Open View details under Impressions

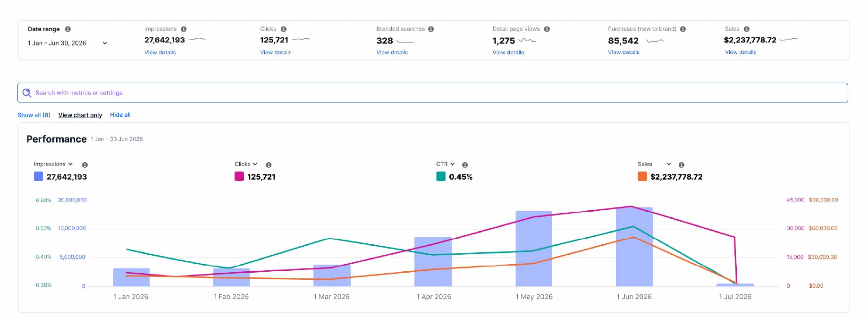(160, 52)
